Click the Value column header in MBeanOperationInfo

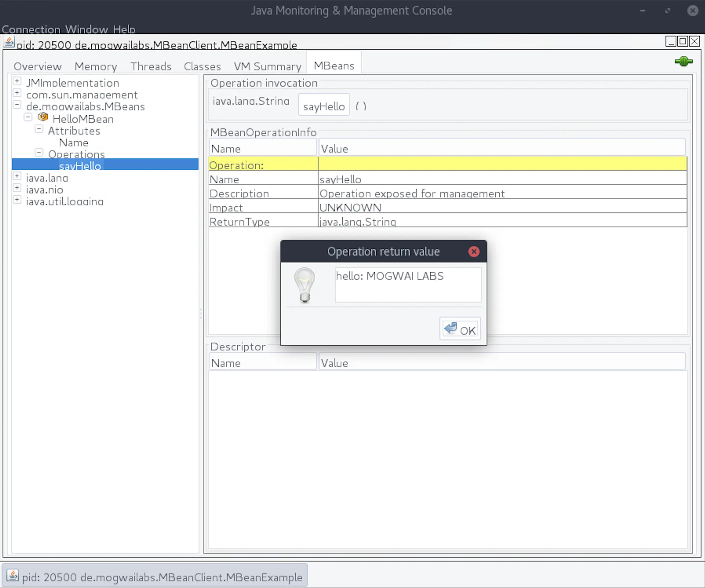click(x=502, y=148)
